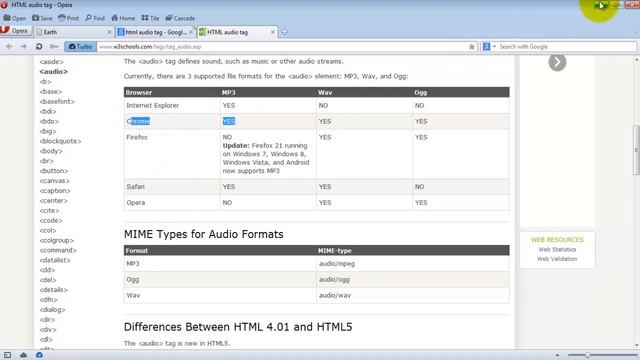Open the <audio> tag reference link
640x360 pixels.
pos(53,71)
